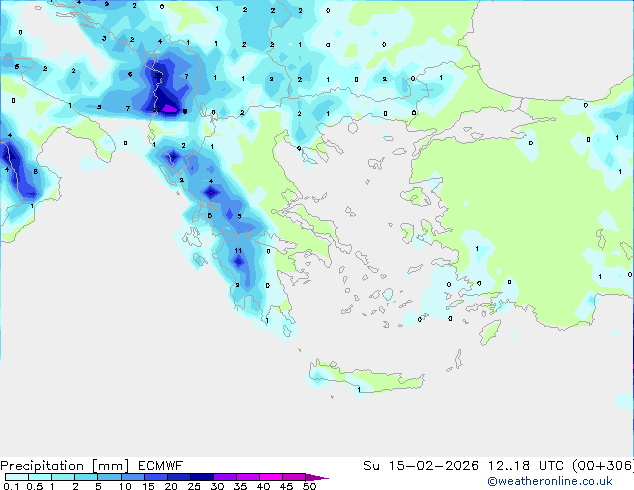Screen dimensions: 634x490
Task: Pick the dark navy 25–30 mm swatch
Action: (201, 477)
